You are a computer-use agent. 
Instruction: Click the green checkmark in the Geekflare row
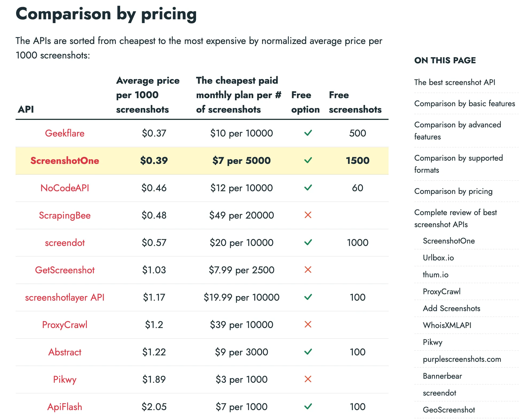308,133
